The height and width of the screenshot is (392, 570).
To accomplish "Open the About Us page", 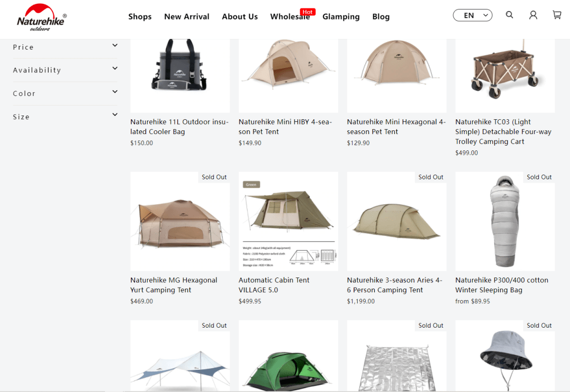I will coord(240,16).
